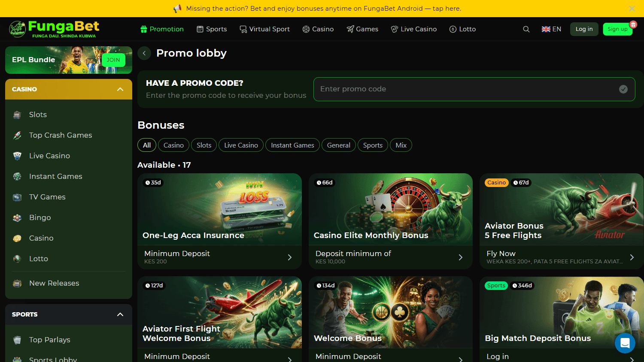Click the TV Games sidebar icon

(x=17, y=197)
